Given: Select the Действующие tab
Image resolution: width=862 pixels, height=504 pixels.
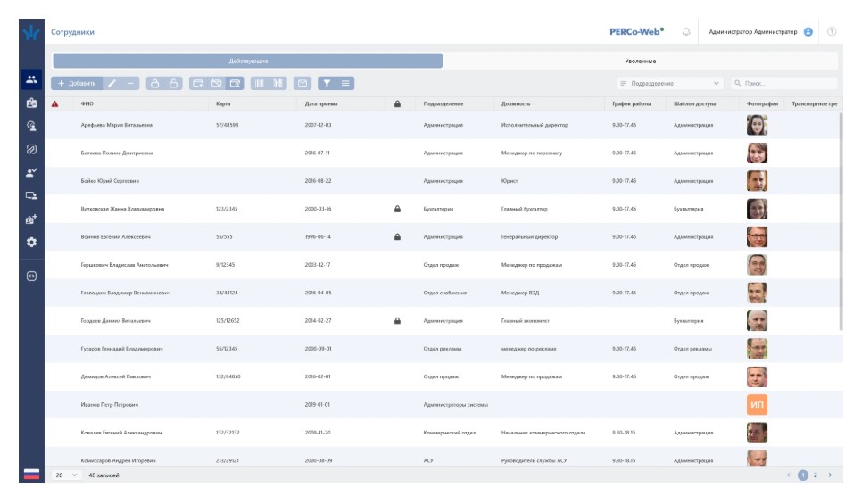Looking at the screenshot, I should click(x=248, y=61).
